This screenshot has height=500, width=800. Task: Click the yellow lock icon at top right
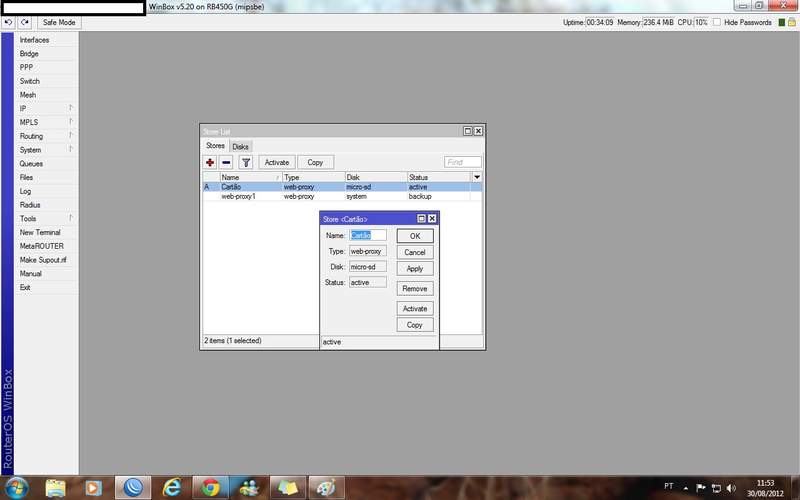pos(792,22)
